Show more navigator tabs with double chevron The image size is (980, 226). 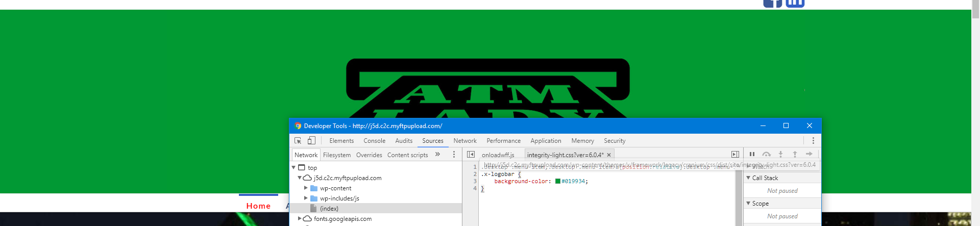coord(437,155)
